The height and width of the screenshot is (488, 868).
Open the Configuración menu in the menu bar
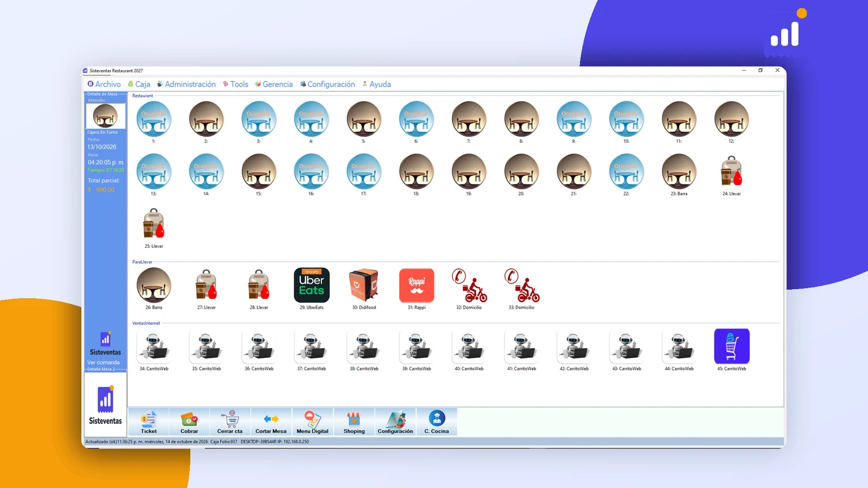click(x=328, y=84)
